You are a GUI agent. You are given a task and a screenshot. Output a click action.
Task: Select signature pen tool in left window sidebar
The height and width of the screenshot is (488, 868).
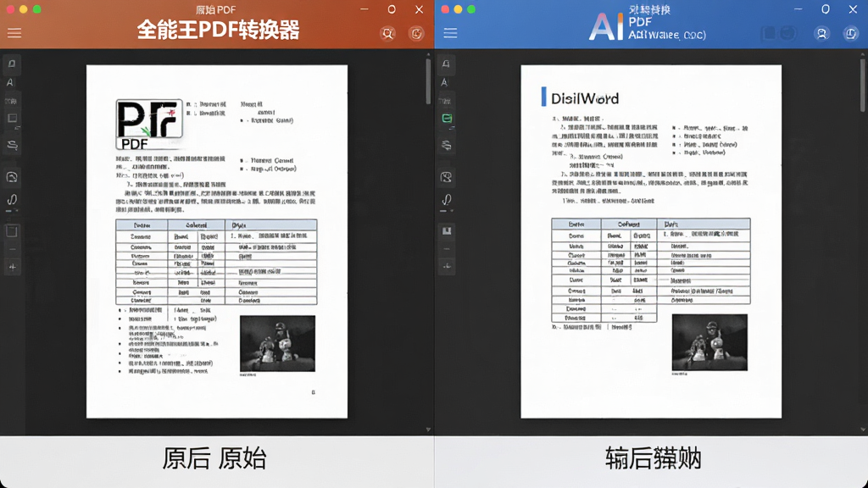pos(12,200)
